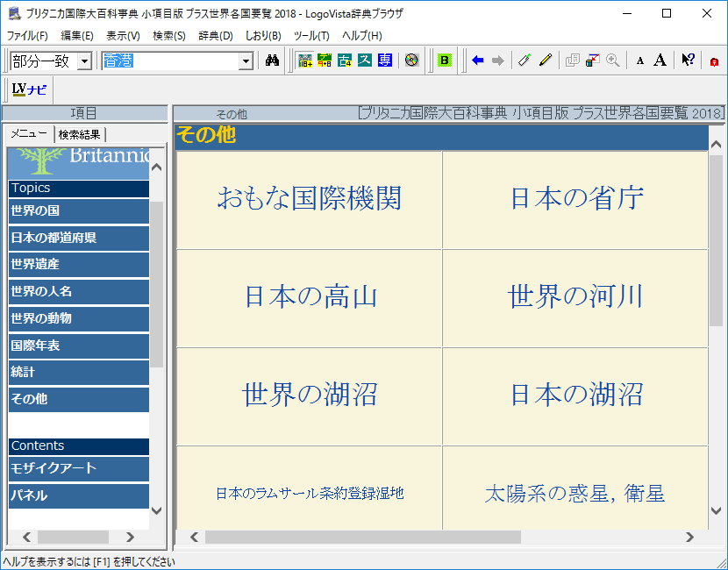Go forward with the gray right arrow
Image resolution: width=728 pixels, height=570 pixels.
[x=497, y=61]
